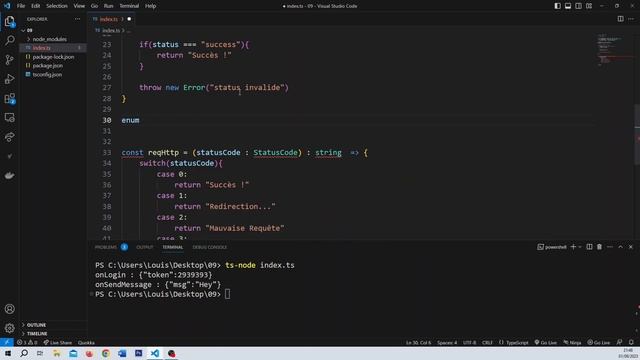
Task: Change cursor position via Ln 30, Col 6
Action: (418, 342)
